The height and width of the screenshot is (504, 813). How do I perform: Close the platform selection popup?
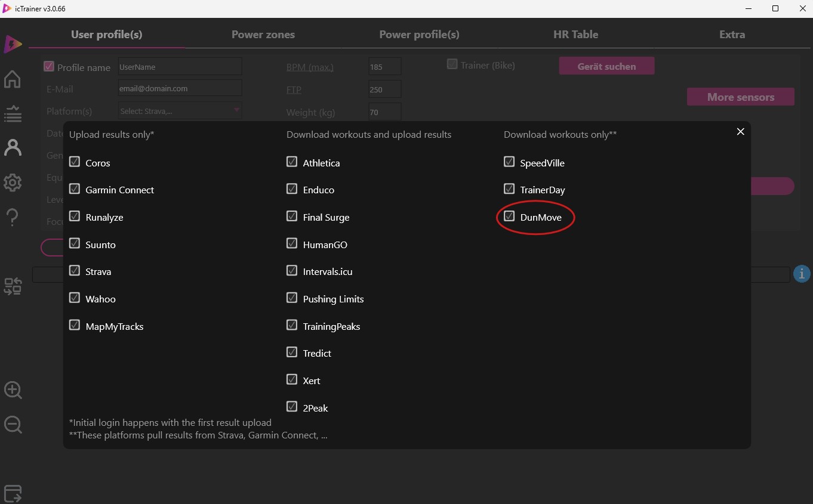[740, 132]
